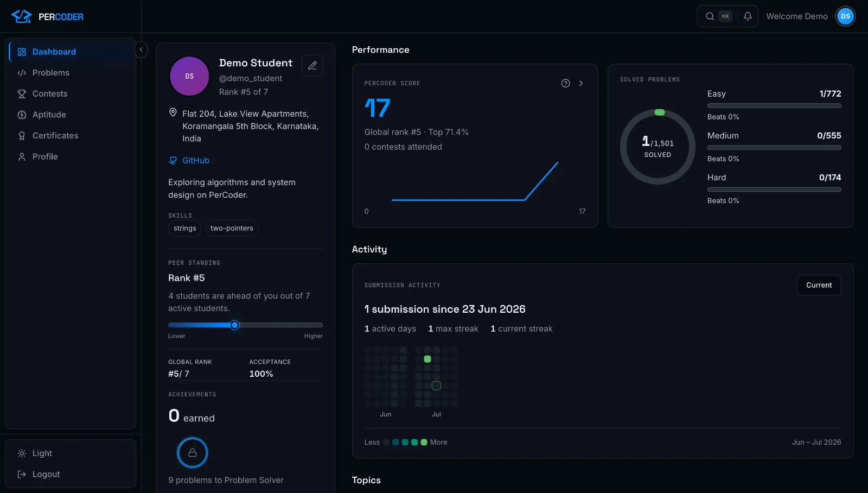Edit profile with pencil icon
The image size is (868, 493).
[312, 66]
